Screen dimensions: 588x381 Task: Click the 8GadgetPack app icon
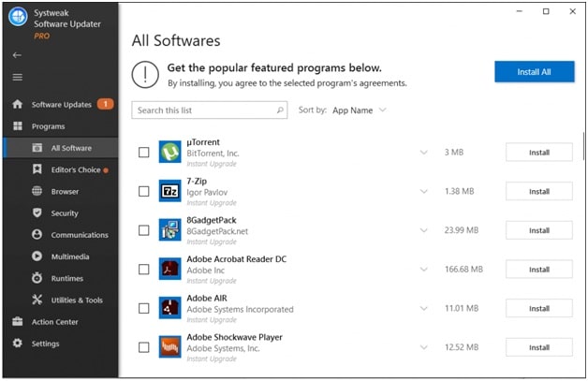tap(169, 230)
